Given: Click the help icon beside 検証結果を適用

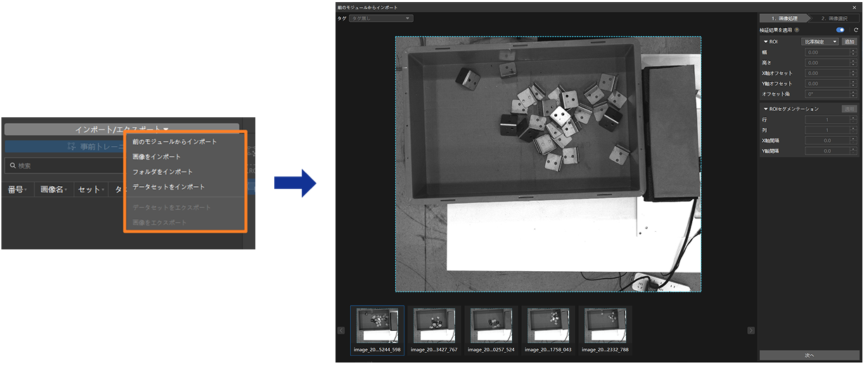Looking at the screenshot, I should pos(797,30).
